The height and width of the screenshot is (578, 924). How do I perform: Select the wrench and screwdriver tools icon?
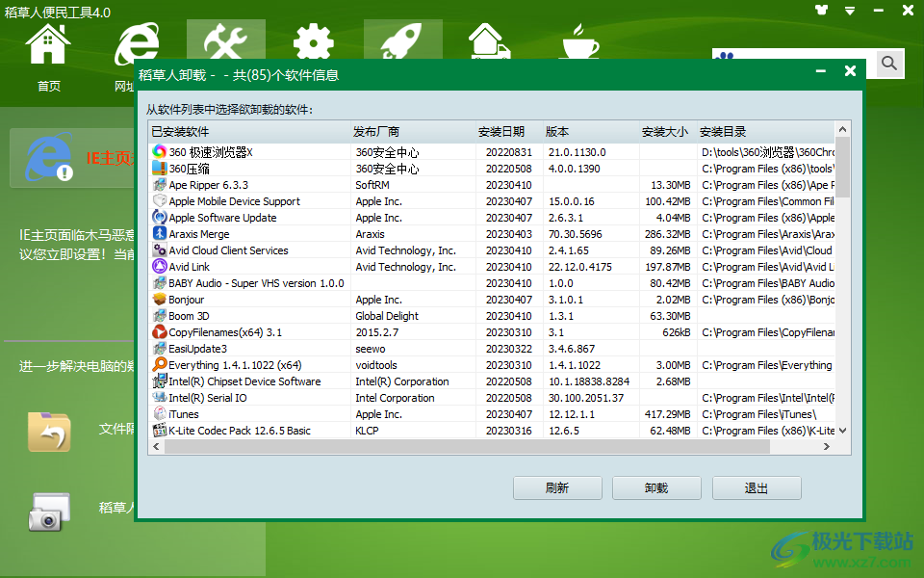(x=225, y=41)
